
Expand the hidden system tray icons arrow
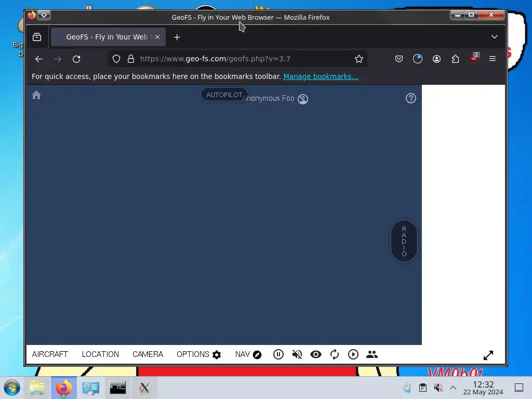click(x=453, y=388)
